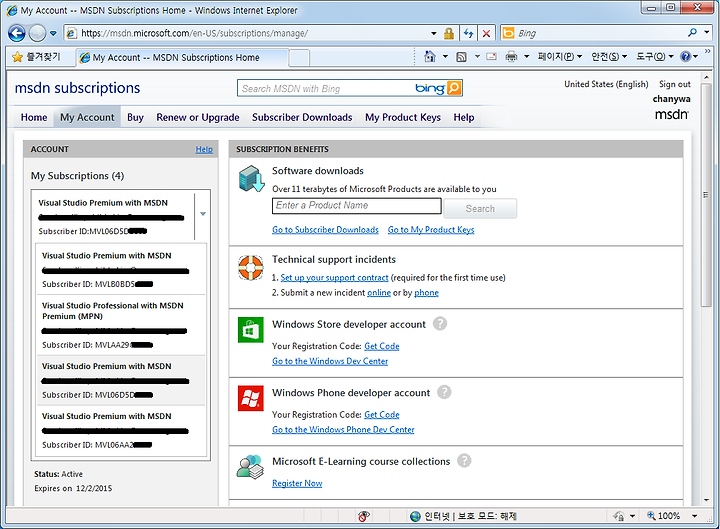The height and width of the screenshot is (529, 720).
Task: Click the Search product button
Action: click(480, 208)
